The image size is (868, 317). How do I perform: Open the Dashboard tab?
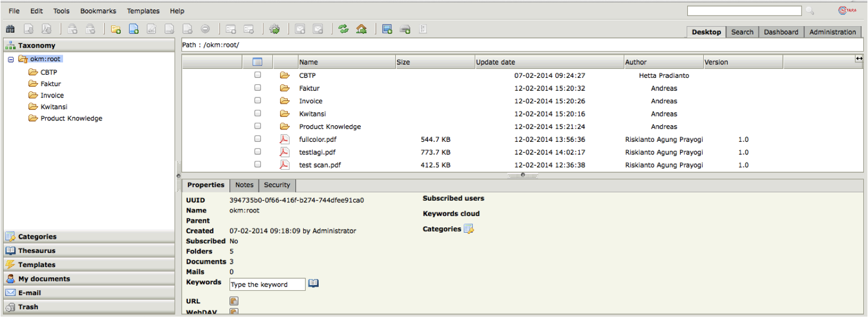tap(781, 32)
